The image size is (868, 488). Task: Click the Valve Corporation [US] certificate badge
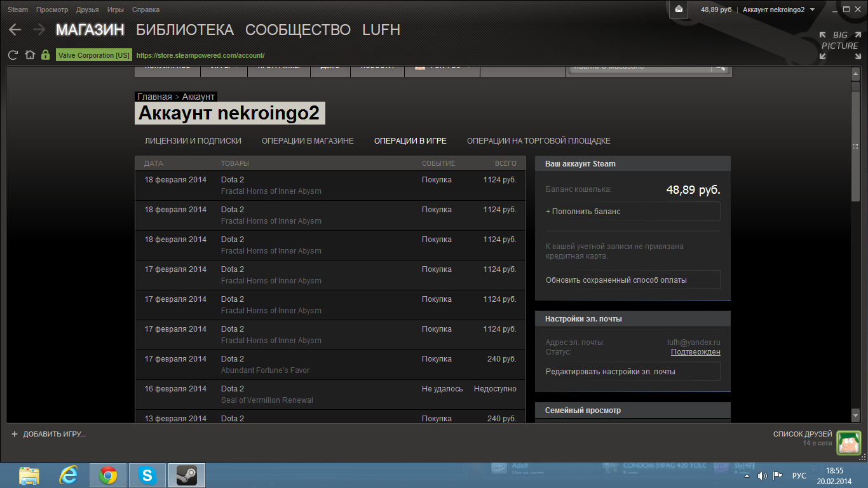94,55
